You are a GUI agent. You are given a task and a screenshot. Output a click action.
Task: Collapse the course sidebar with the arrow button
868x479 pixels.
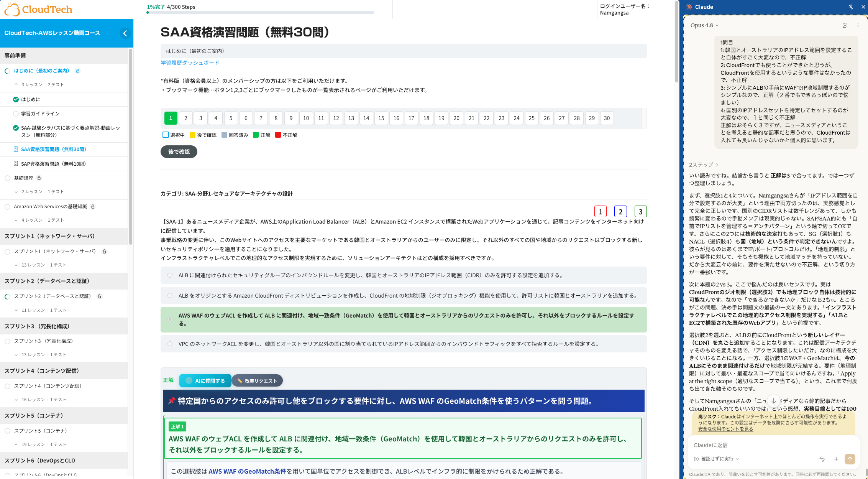125,33
